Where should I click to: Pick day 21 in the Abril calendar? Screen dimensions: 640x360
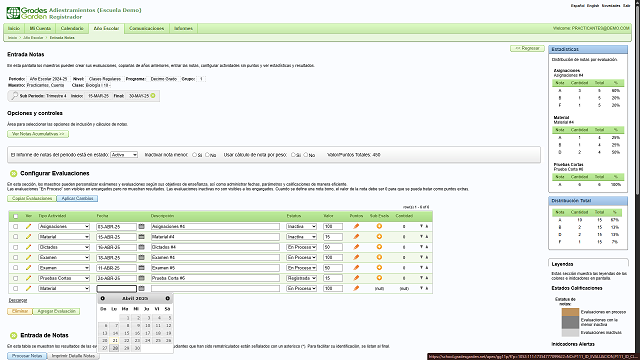click(x=115, y=340)
